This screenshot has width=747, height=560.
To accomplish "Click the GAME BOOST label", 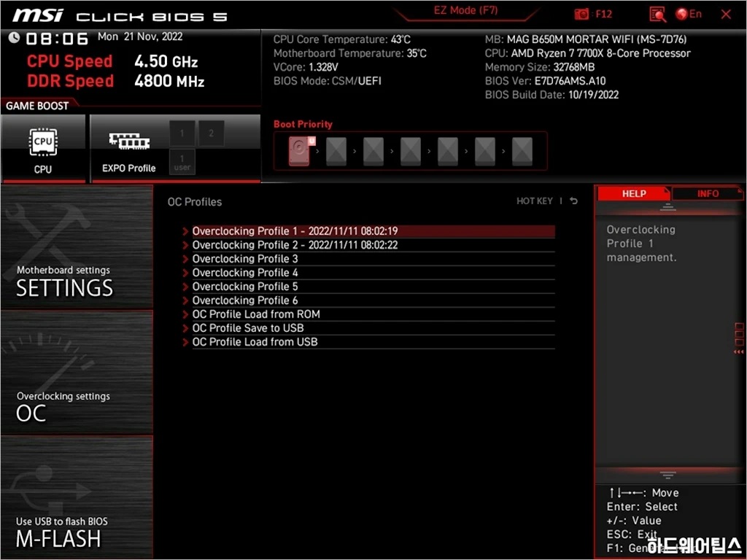I will (37, 106).
